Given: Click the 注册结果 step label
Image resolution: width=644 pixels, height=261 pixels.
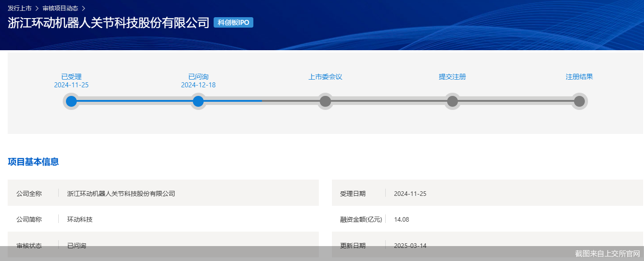Looking at the screenshot, I should click(579, 77).
